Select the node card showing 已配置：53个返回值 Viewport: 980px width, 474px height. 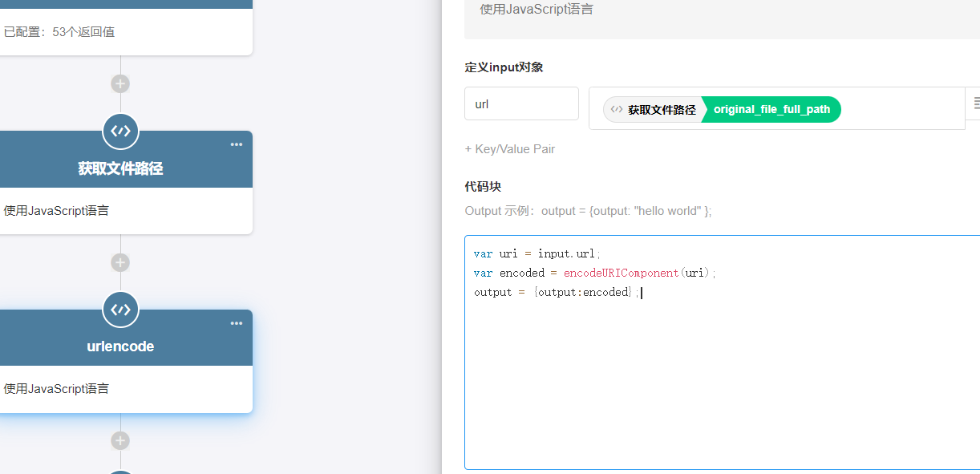(120, 32)
